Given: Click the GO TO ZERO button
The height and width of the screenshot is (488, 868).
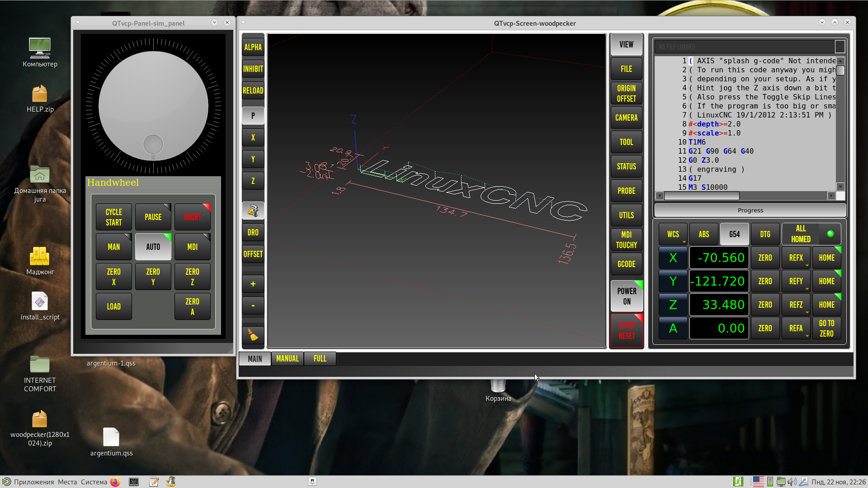Looking at the screenshot, I should [x=826, y=328].
